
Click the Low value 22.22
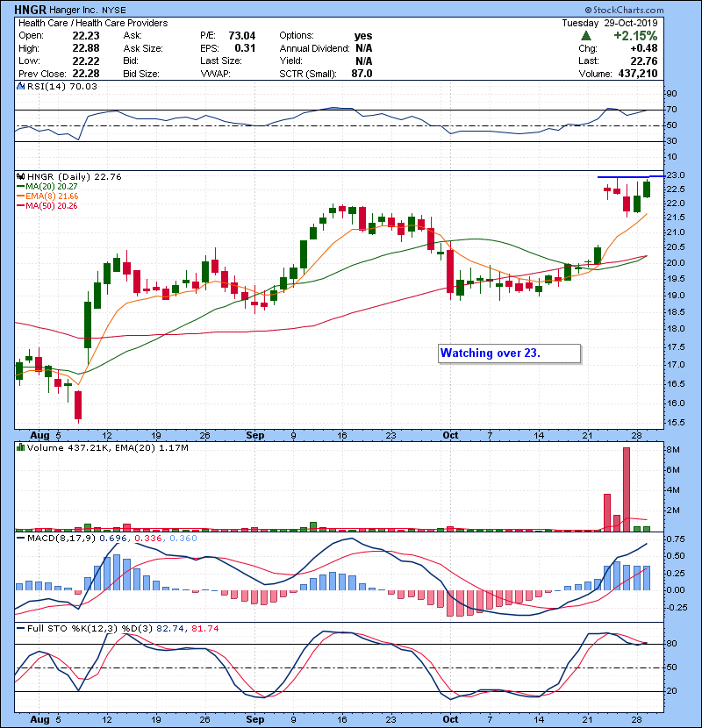86,61
